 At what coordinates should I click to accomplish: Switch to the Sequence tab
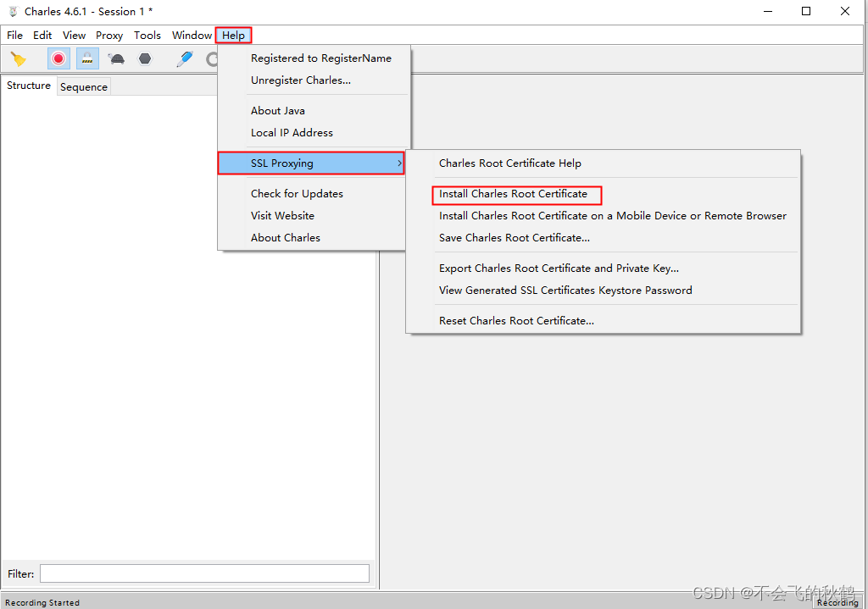[84, 87]
